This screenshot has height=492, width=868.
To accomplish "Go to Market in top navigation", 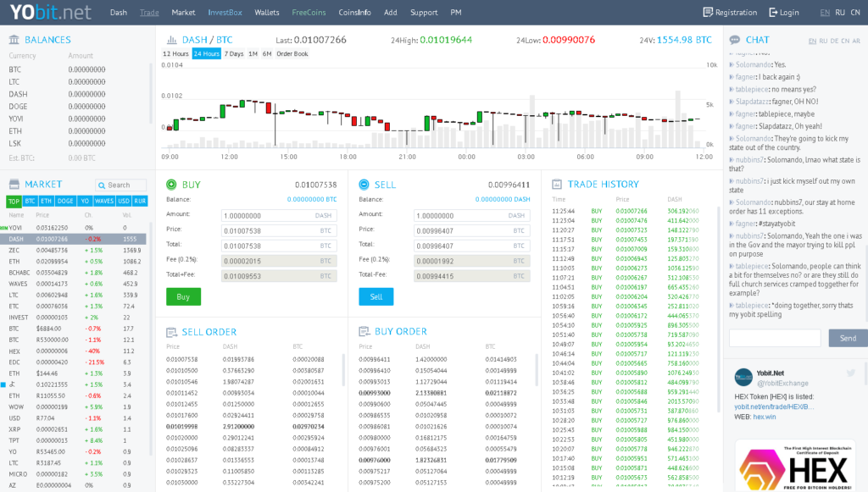I will [x=183, y=12].
